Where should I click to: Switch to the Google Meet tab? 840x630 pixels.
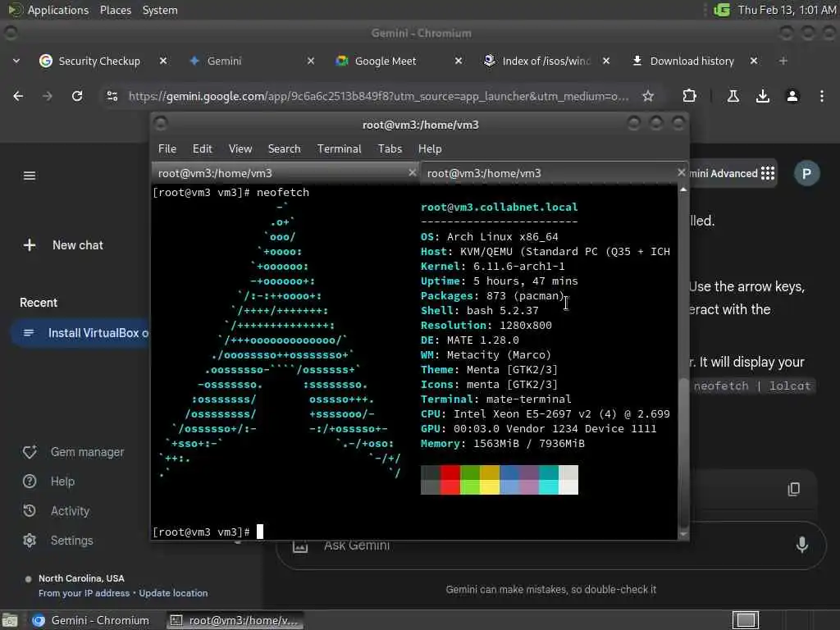(386, 61)
